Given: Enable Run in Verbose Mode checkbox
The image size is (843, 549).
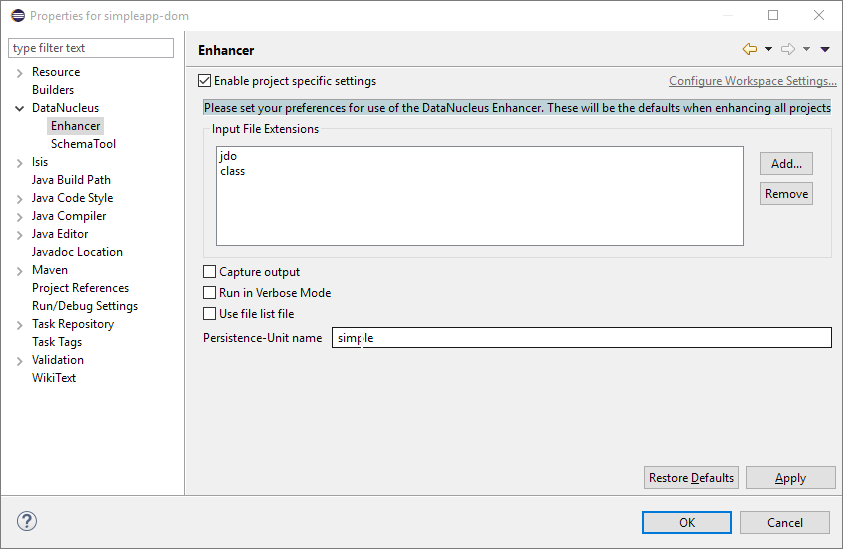Looking at the screenshot, I should [209, 293].
